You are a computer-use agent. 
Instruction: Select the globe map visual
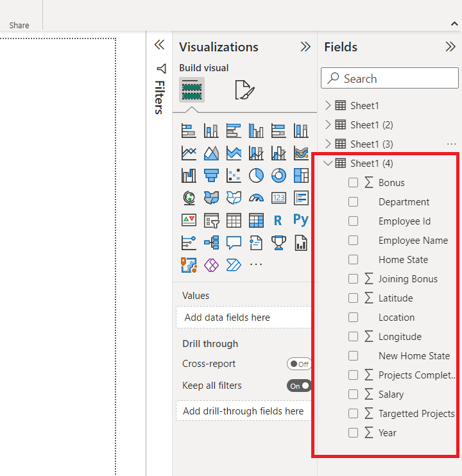point(189,198)
